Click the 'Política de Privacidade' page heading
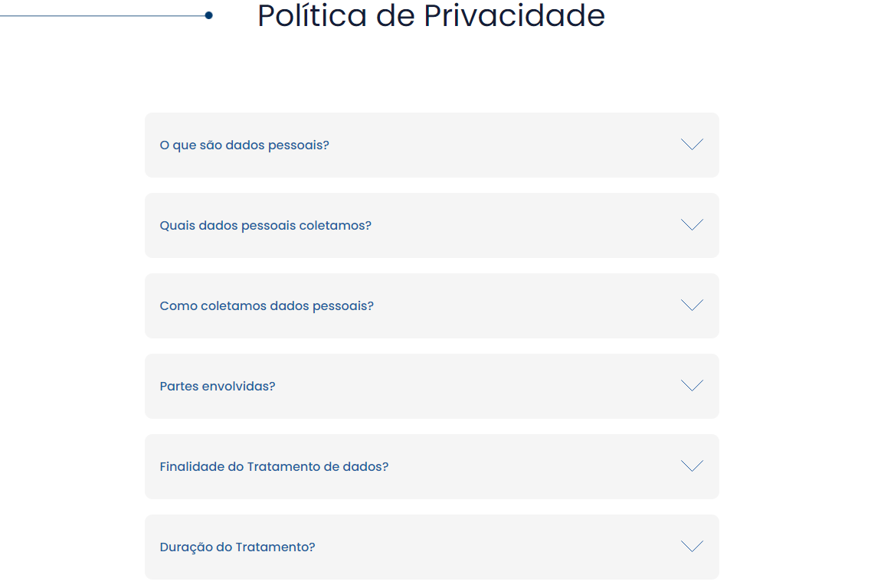 click(x=431, y=16)
